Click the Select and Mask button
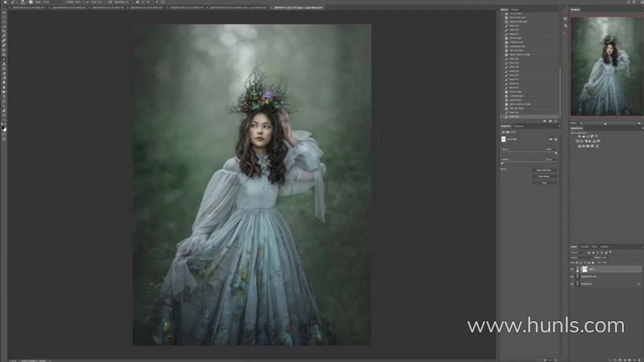This screenshot has height=362, width=644. point(544,170)
